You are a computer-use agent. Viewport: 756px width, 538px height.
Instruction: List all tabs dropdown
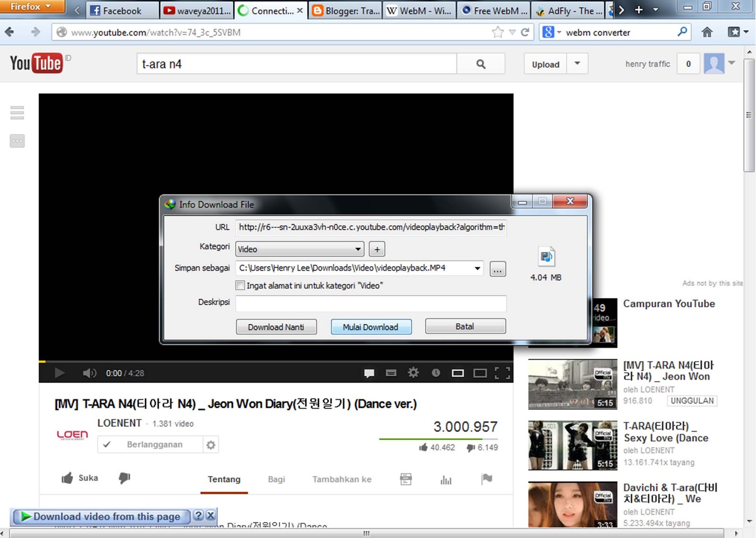tap(655, 9)
